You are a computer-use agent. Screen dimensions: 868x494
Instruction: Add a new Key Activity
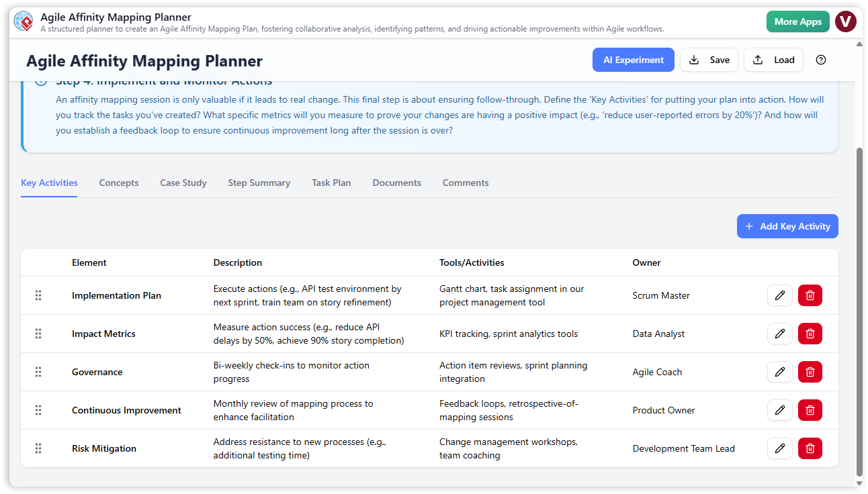tap(787, 226)
